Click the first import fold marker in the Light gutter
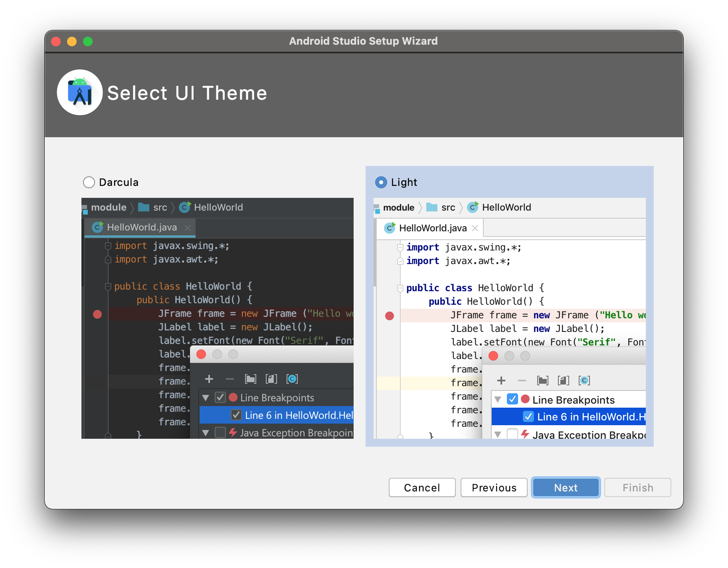The height and width of the screenshot is (568, 728). click(x=400, y=247)
